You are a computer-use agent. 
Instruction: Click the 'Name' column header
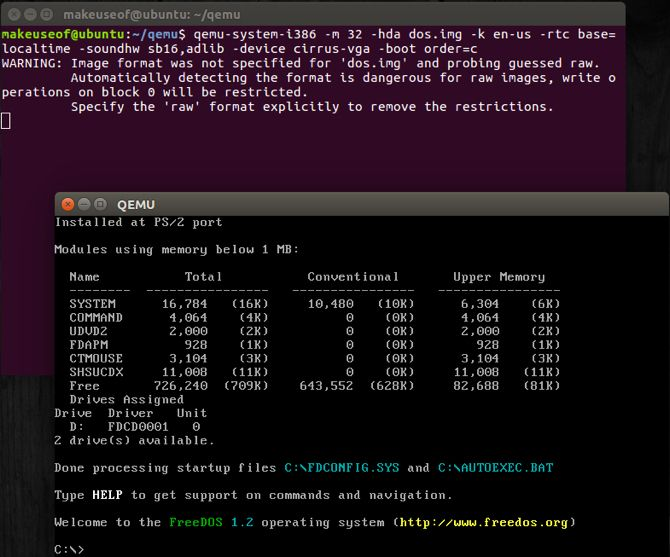click(x=85, y=277)
